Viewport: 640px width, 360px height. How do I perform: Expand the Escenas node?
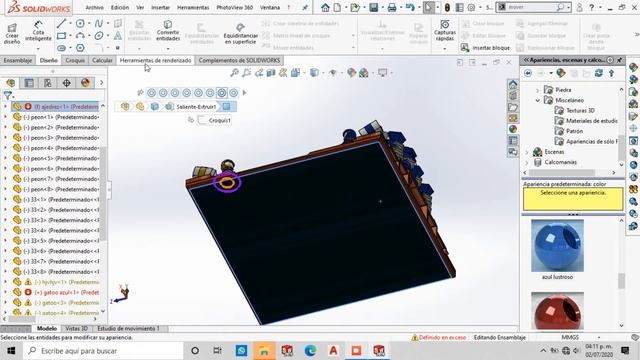(x=527, y=152)
